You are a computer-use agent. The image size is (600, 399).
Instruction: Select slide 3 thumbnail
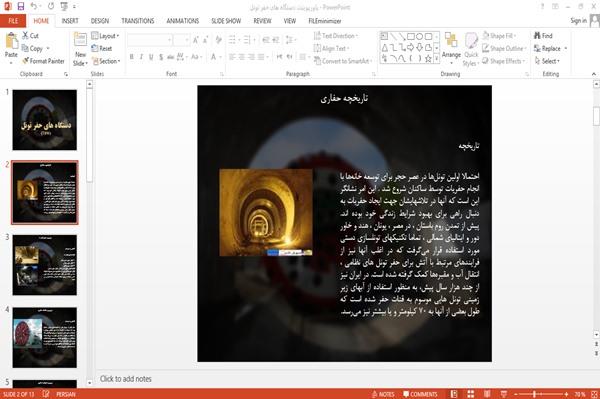tap(44, 265)
